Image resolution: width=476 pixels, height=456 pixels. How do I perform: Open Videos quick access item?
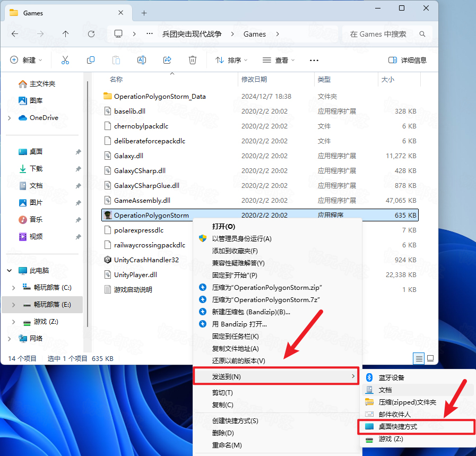point(30,237)
